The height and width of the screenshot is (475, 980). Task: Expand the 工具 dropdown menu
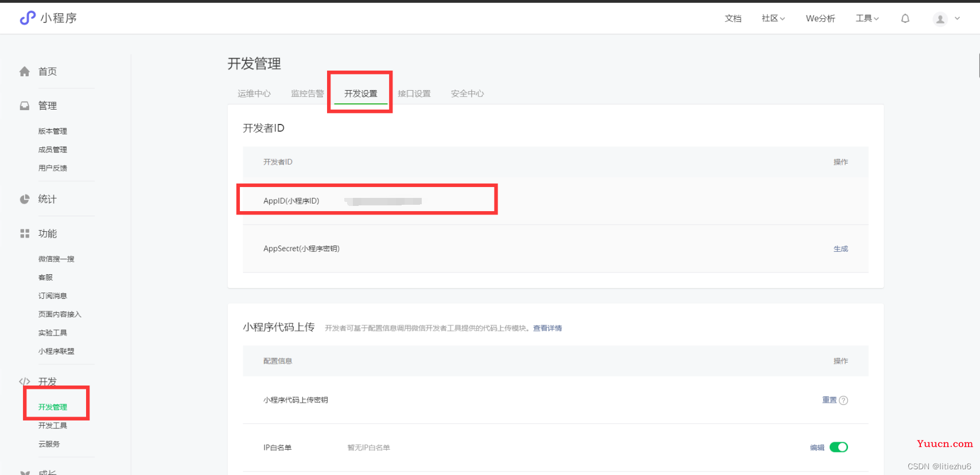coord(867,18)
